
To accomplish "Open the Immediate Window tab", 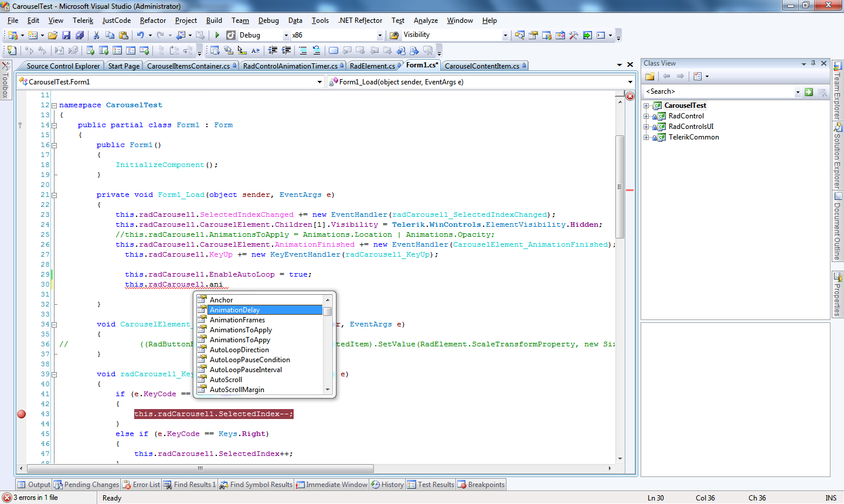I will pyautogui.click(x=332, y=485).
